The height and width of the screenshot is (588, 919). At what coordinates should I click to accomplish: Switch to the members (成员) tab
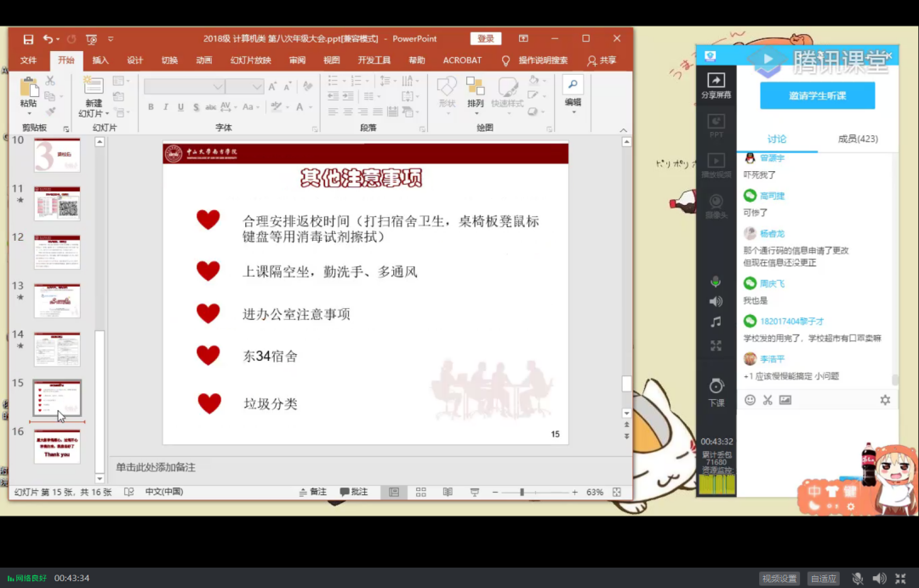857,139
